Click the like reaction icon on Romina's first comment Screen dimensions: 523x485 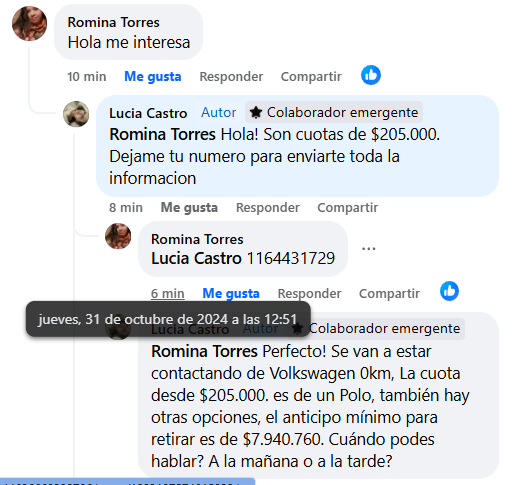371,75
